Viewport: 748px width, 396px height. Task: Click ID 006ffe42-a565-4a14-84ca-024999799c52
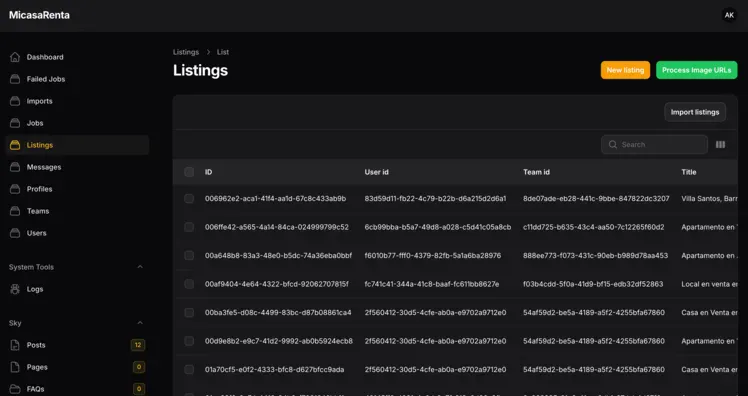coord(277,227)
